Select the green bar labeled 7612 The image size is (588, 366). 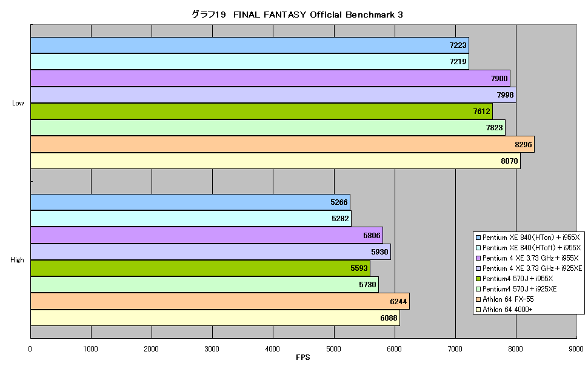point(262,111)
